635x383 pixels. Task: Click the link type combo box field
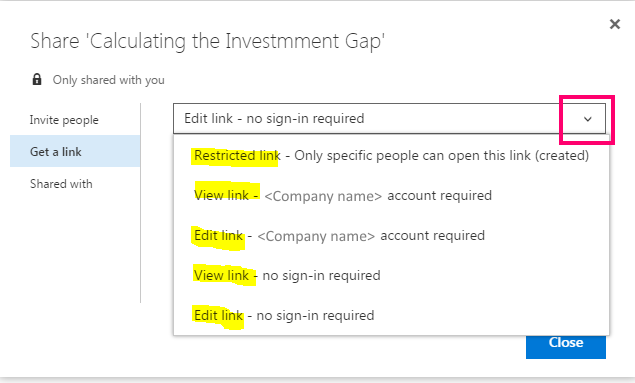click(x=390, y=119)
